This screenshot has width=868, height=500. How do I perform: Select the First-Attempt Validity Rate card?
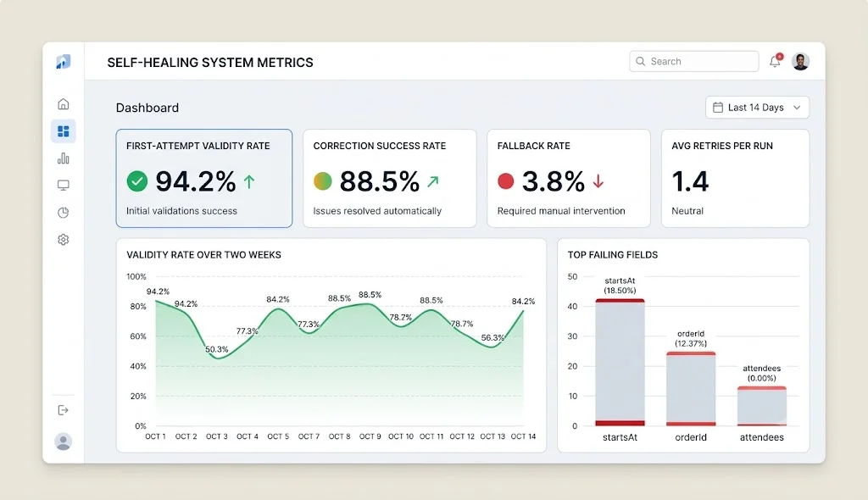tap(204, 178)
